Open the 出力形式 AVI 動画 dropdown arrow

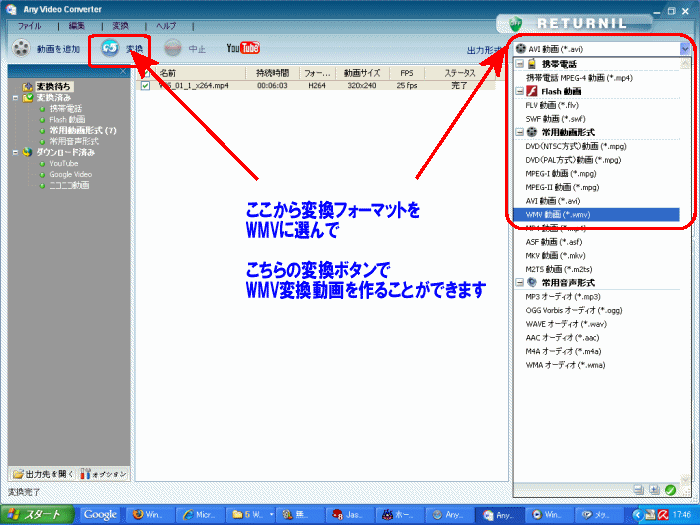(684, 49)
